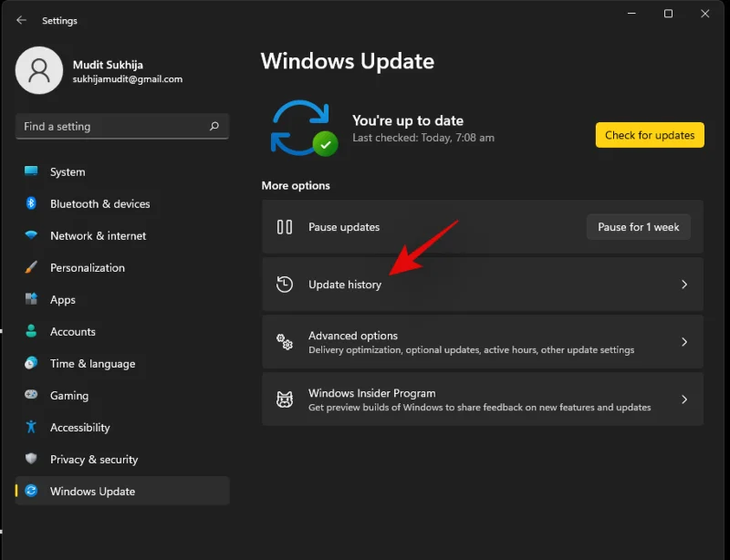This screenshot has width=730, height=560.
Task: Switch to the Apps section
Action: pos(61,299)
